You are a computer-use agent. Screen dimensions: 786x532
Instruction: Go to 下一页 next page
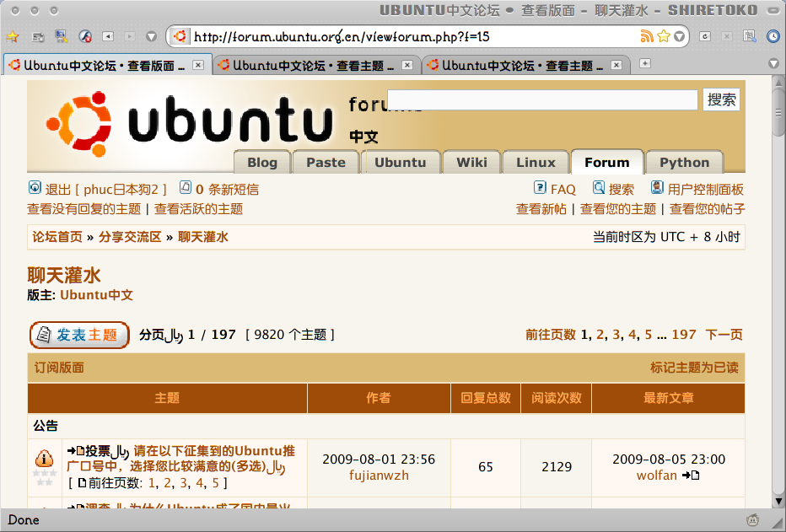(724, 334)
